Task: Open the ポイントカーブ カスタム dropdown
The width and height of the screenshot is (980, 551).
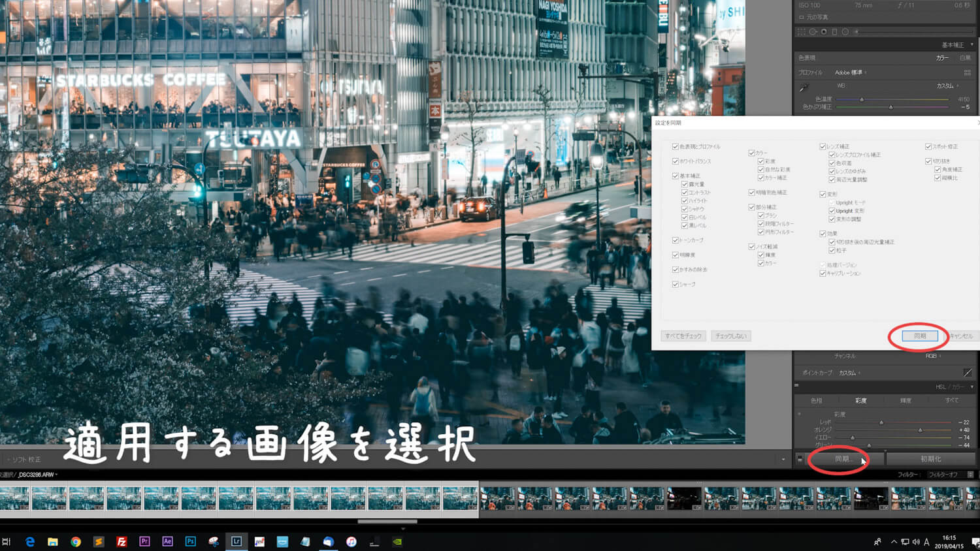Action: coord(849,373)
